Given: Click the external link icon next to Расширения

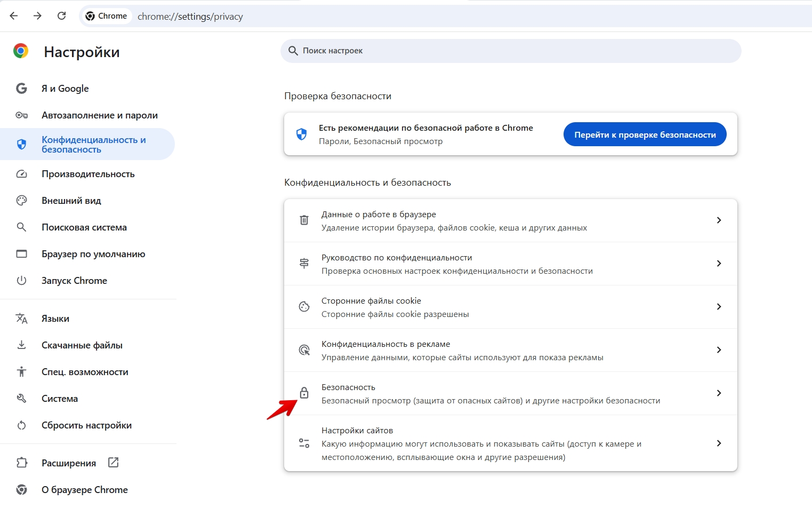Looking at the screenshot, I should (114, 463).
